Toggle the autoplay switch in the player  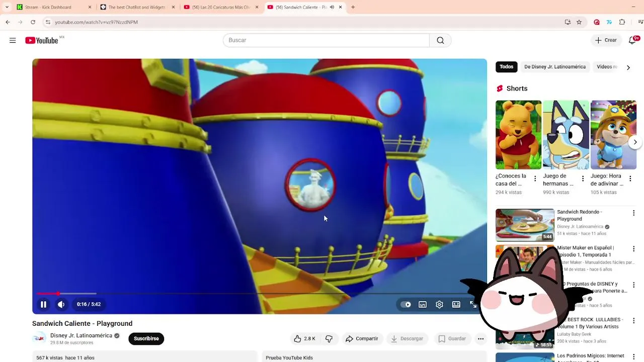406,304
